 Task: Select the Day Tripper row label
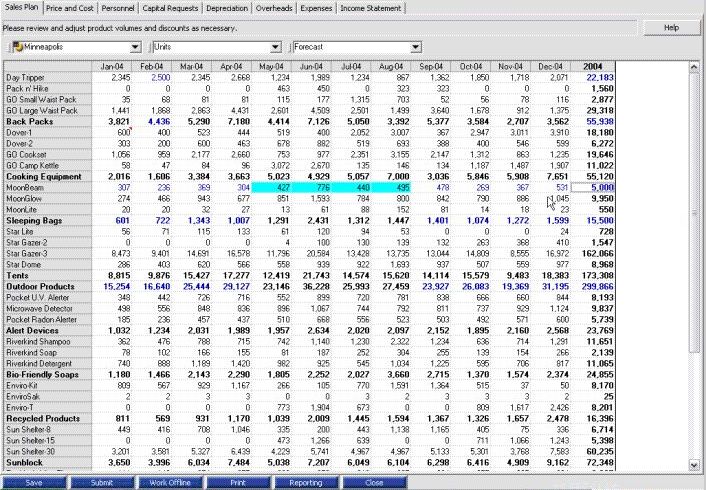click(48, 77)
